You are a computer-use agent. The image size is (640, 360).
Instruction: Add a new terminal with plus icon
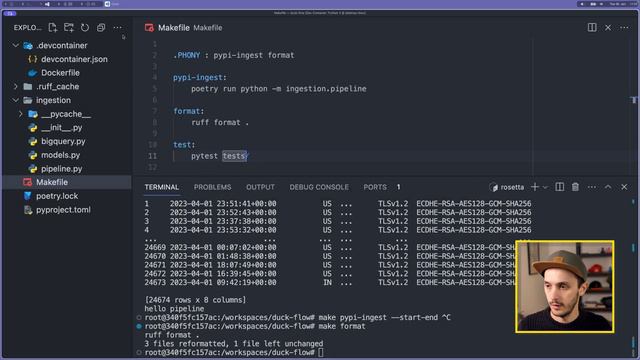coord(535,187)
